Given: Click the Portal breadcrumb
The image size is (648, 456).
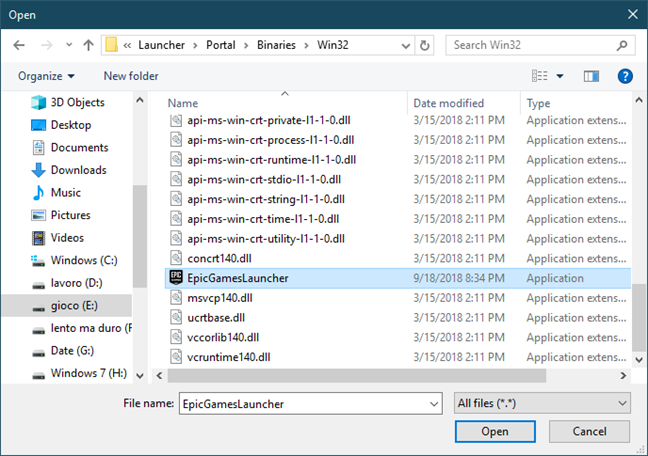Looking at the screenshot, I should (221, 45).
